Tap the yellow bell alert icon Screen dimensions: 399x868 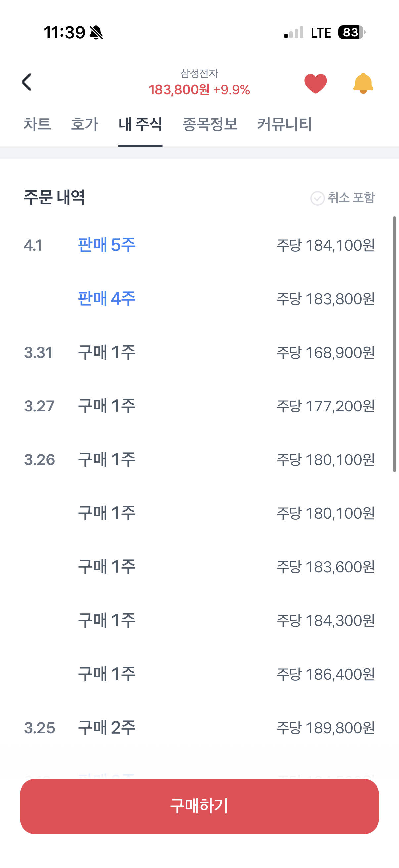coord(363,83)
